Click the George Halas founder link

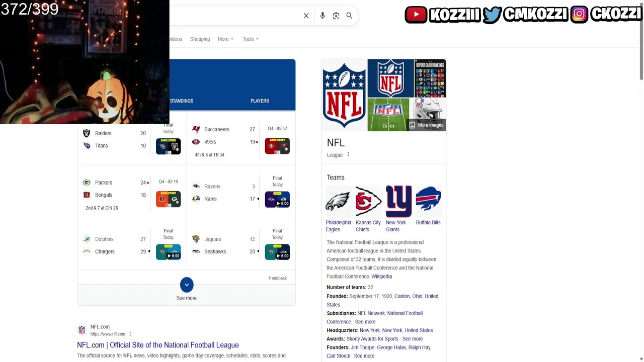pyautogui.click(x=391, y=347)
